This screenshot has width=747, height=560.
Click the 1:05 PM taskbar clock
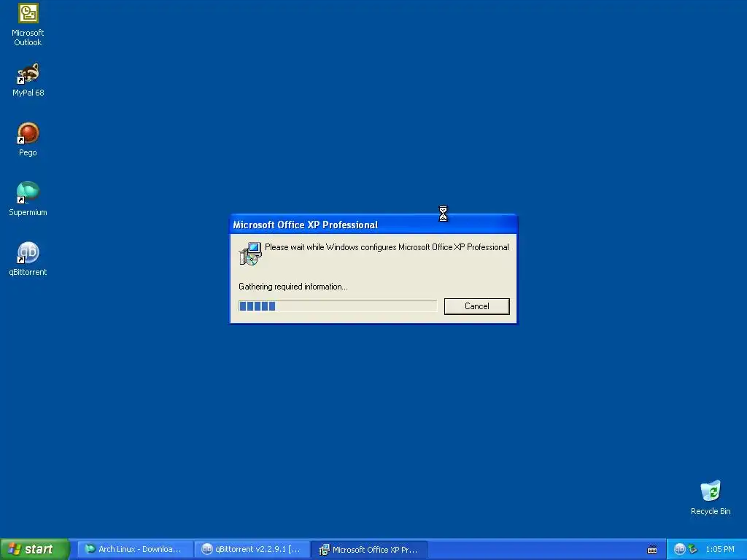720,549
